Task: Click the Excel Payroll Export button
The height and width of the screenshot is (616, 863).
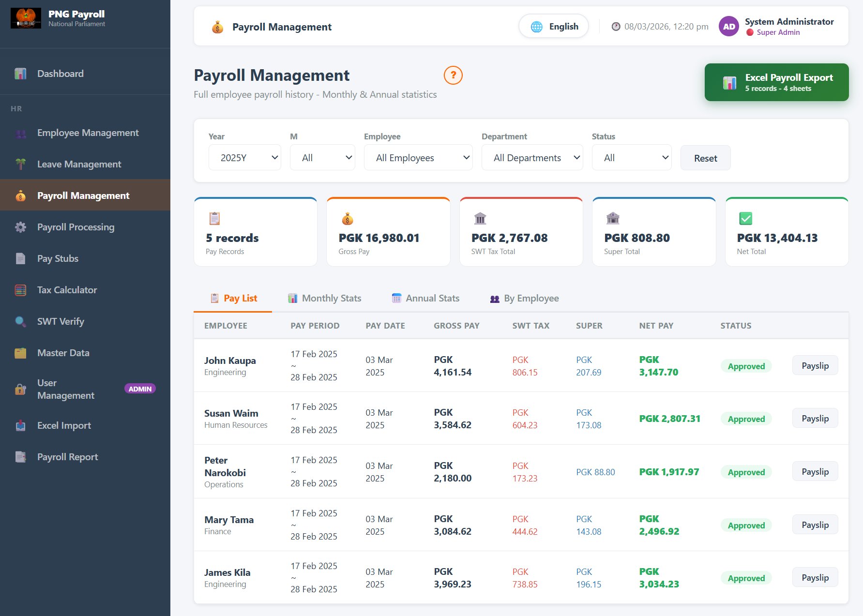Action: coord(776,82)
